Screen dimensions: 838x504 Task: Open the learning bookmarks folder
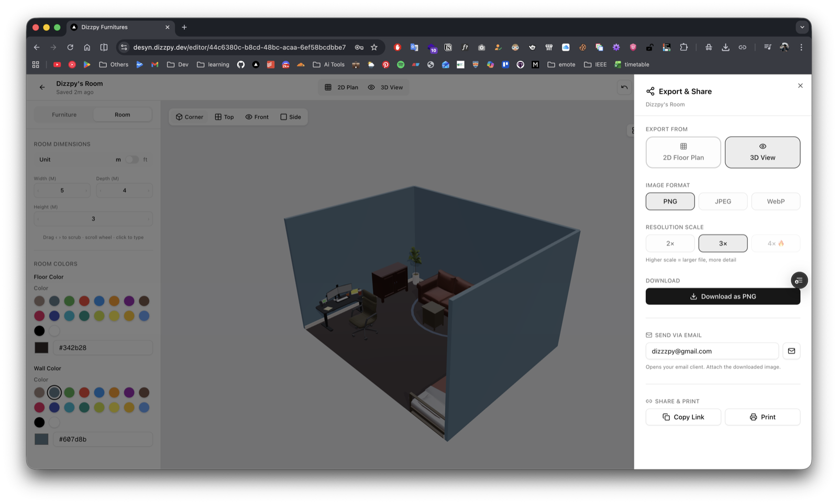pos(213,64)
